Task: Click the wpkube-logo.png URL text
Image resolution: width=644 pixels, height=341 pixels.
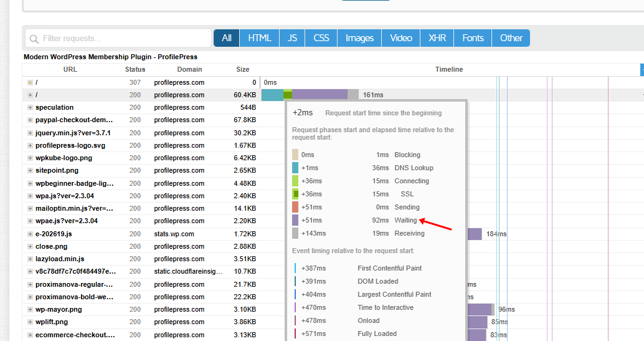Action: pos(64,158)
